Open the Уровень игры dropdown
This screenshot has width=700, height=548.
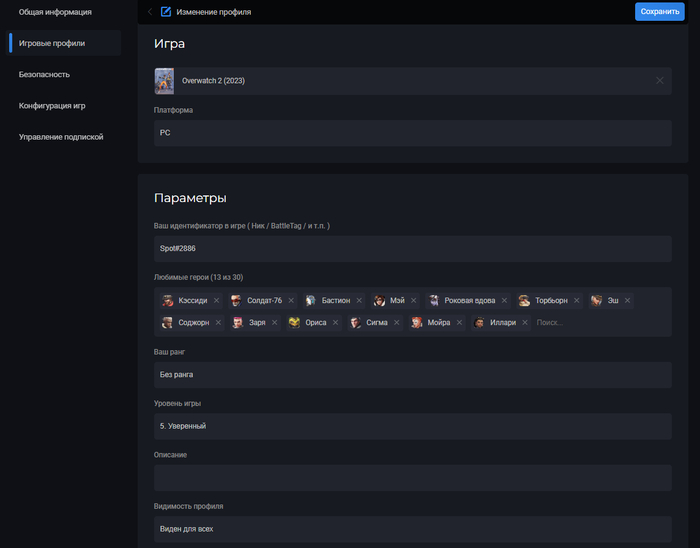[x=412, y=426]
